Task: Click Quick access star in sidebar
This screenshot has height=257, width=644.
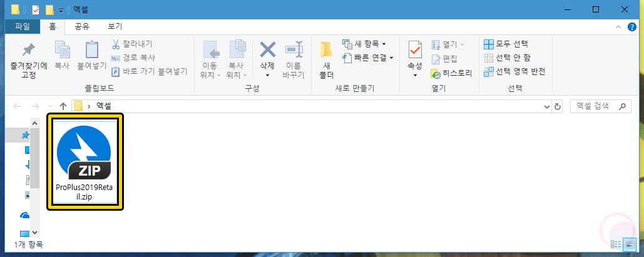Action: point(26,135)
